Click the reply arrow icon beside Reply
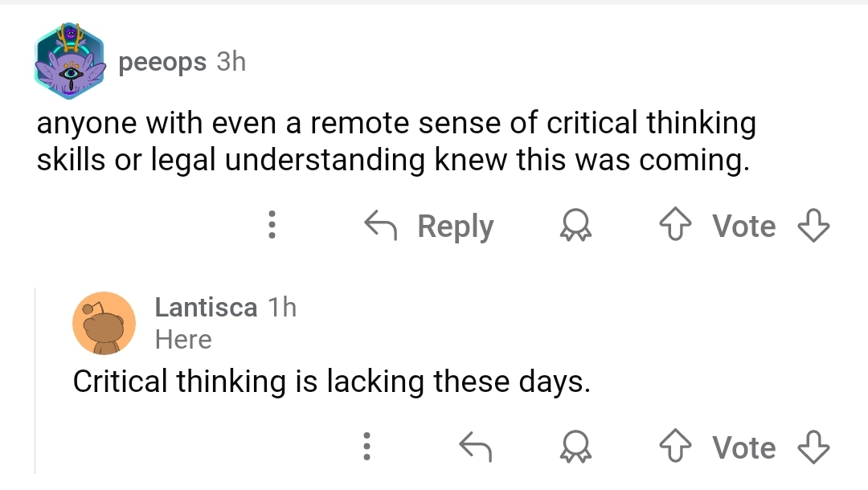The image size is (868, 490). click(383, 226)
